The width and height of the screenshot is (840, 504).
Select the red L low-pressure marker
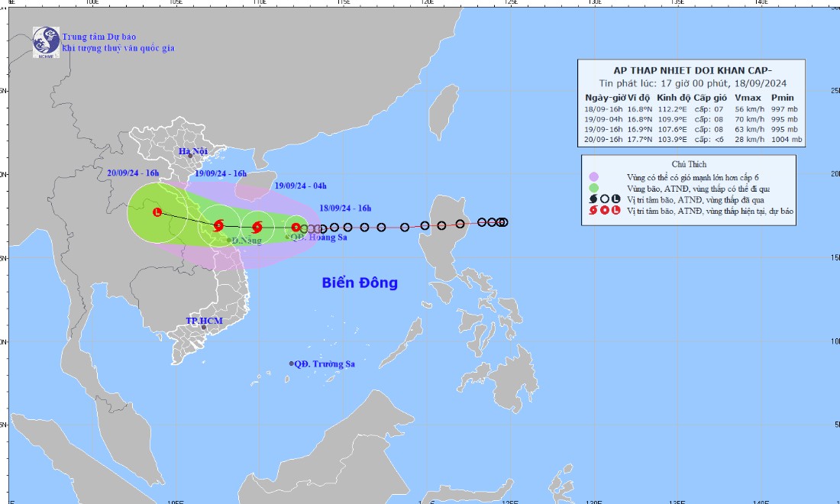(158, 212)
